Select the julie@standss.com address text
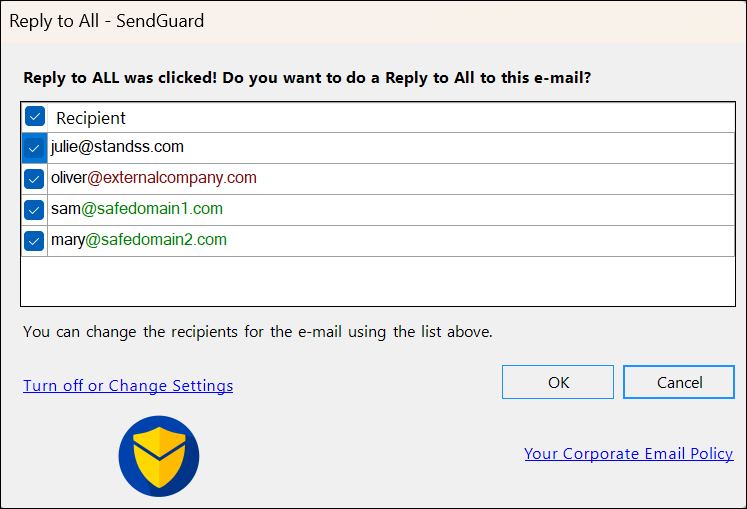The image size is (747, 509). (x=117, y=147)
